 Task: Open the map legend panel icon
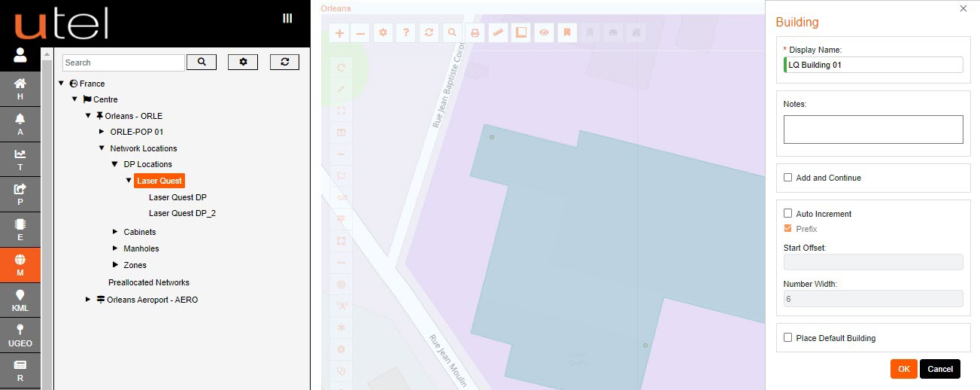[x=520, y=33]
